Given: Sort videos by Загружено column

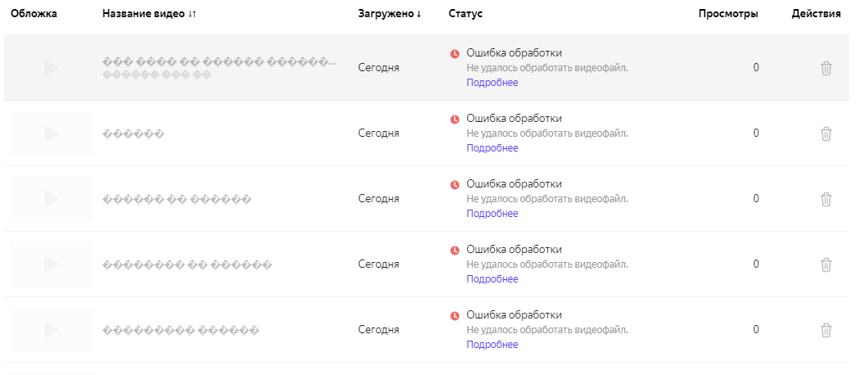Looking at the screenshot, I should coord(389,14).
